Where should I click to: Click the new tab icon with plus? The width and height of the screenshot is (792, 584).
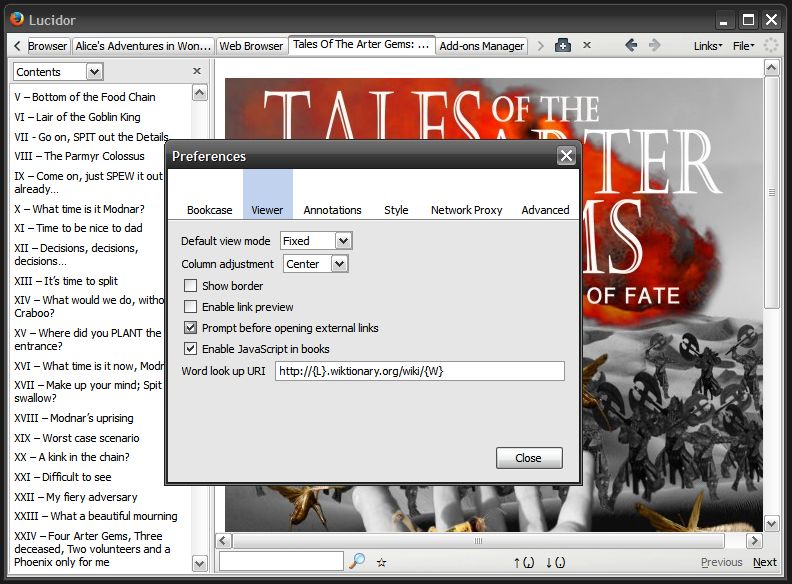(x=563, y=45)
